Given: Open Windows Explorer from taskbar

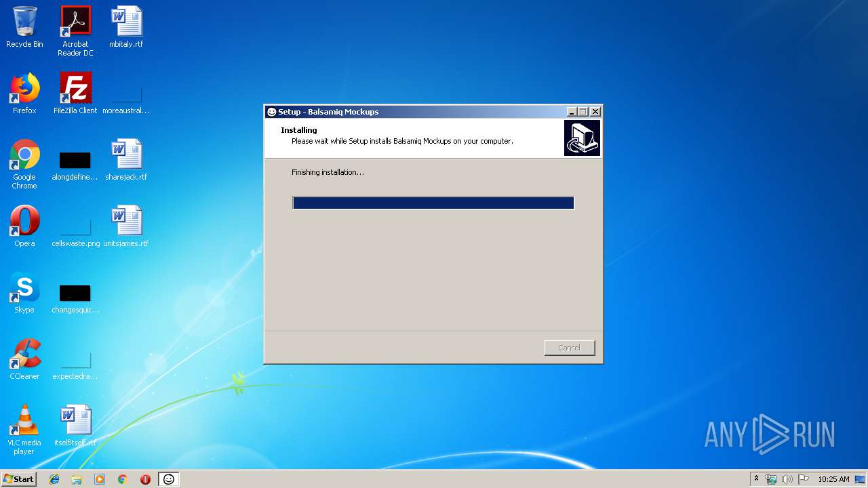Looking at the screenshot, I should 77,479.
